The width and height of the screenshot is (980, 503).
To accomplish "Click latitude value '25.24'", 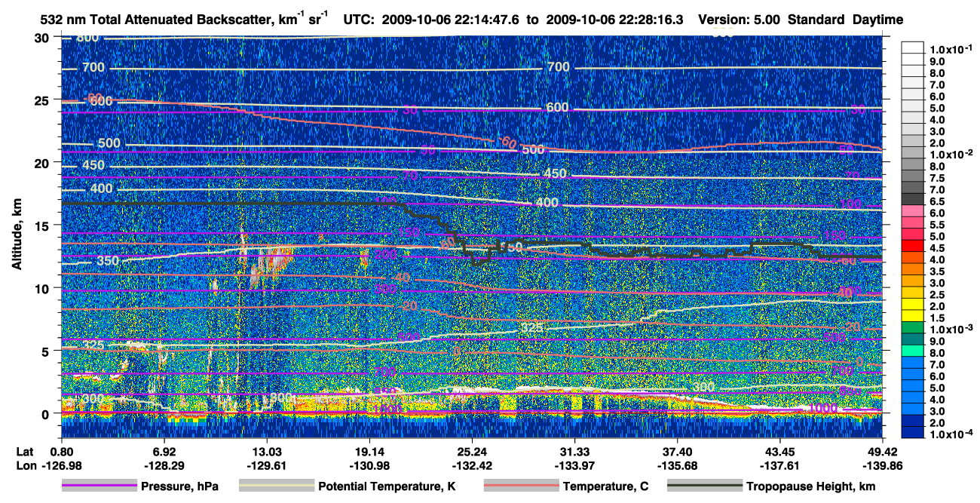I will coord(472,451).
